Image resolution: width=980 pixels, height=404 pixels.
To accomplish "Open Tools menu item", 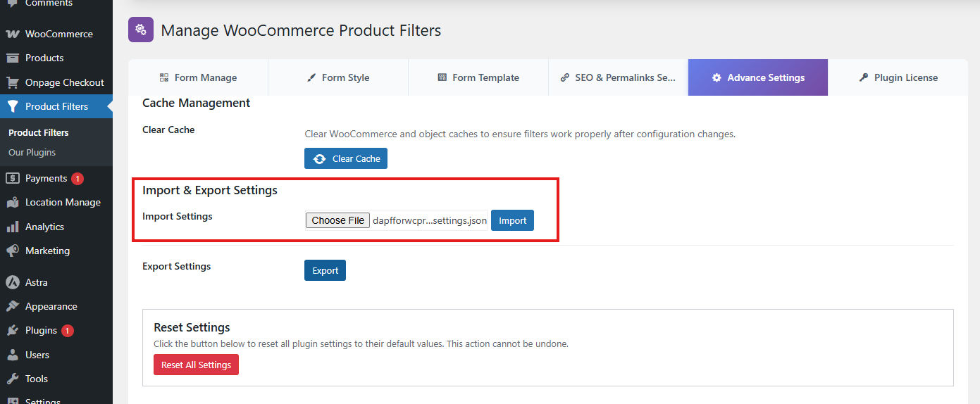I will coord(56,379).
